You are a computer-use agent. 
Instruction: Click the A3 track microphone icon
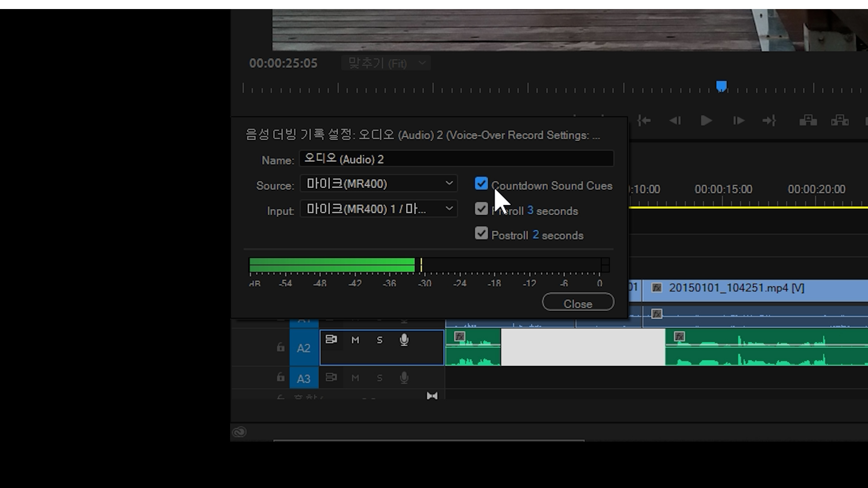(x=404, y=378)
